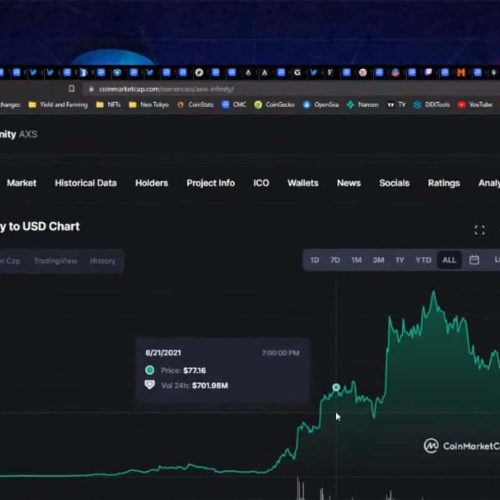Open the CMC bookmark
500x500 pixels.
[234, 105]
